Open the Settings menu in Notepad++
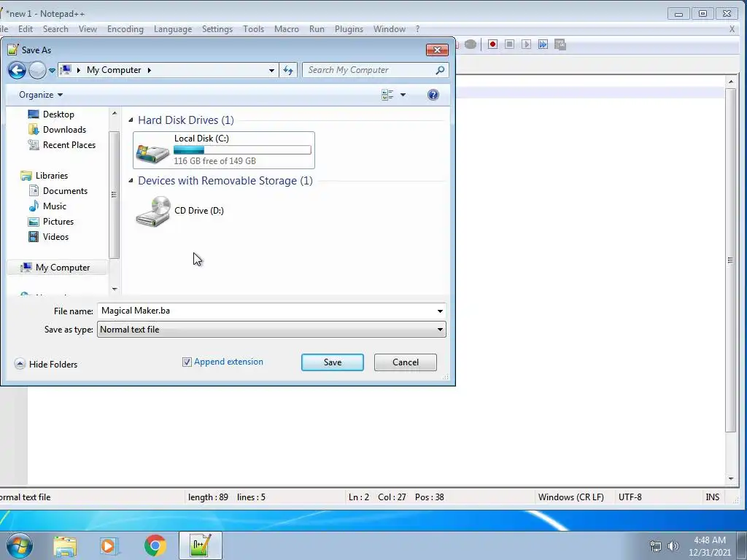 pos(217,29)
